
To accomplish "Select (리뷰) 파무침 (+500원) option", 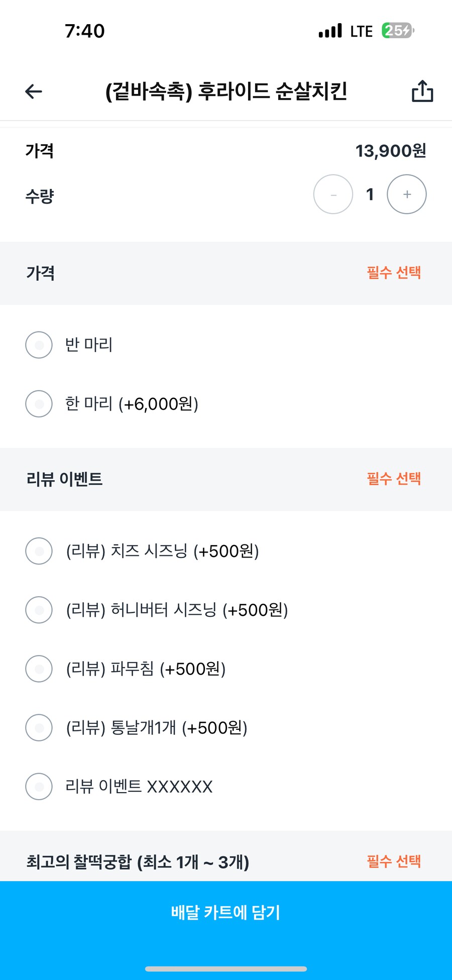I will (39, 669).
